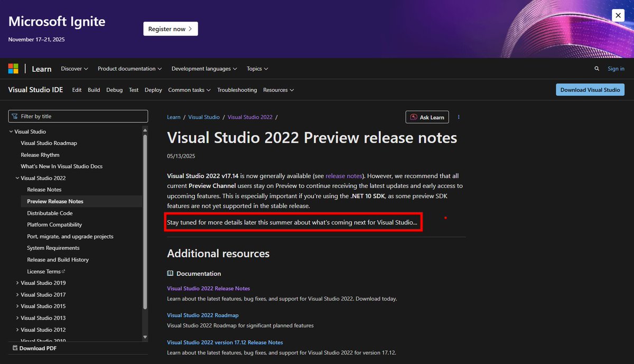Open the Resources dropdown
Viewport: 634px width, 364px height.
[278, 90]
